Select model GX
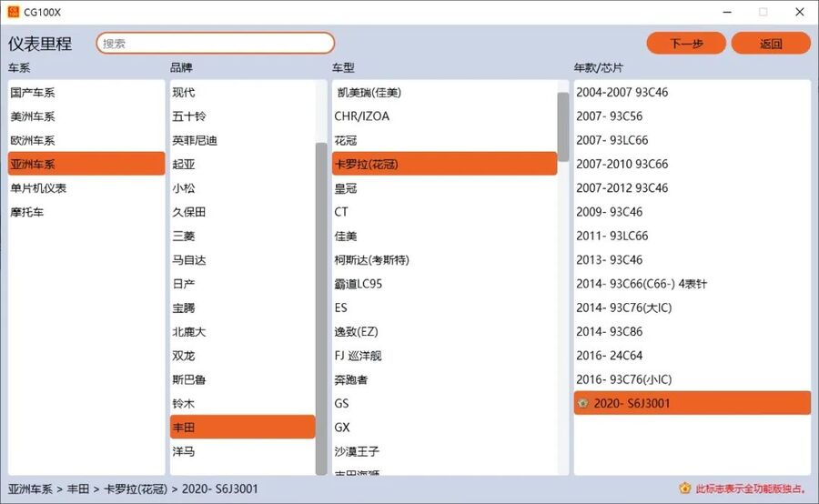The width and height of the screenshot is (819, 504). click(444, 428)
